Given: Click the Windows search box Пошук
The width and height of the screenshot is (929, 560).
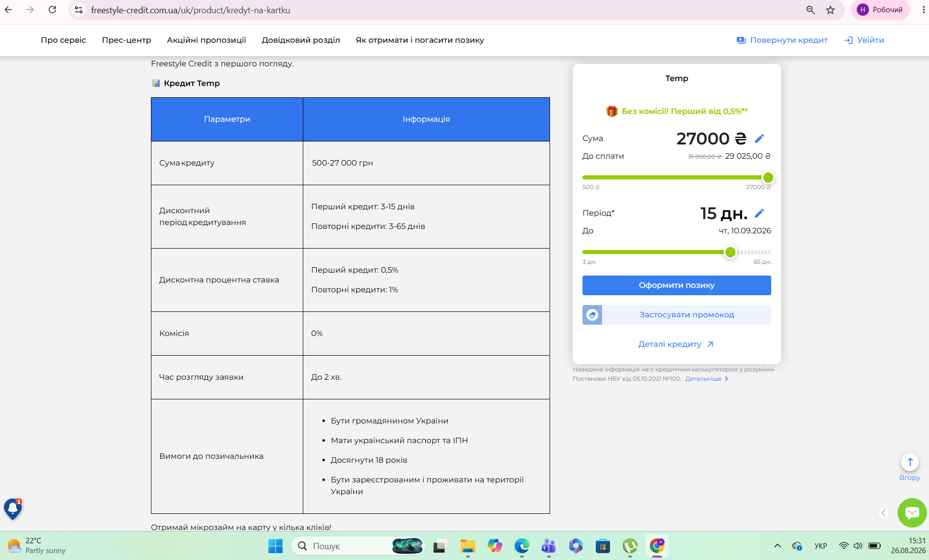Looking at the screenshot, I should pyautogui.click(x=358, y=546).
